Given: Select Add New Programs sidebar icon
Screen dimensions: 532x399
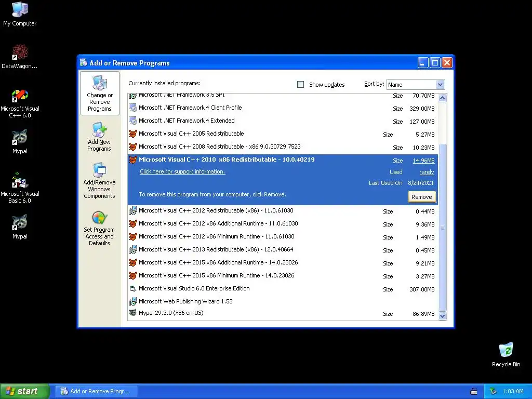Looking at the screenshot, I should (x=99, y=137).
